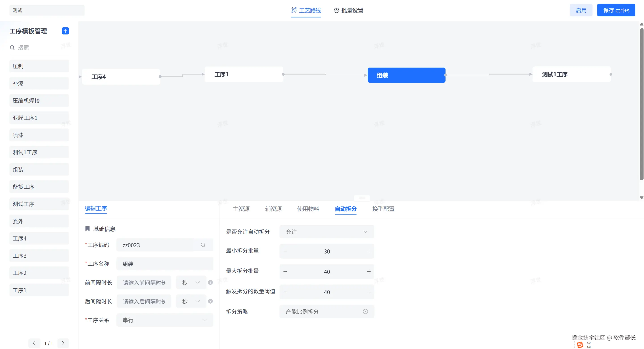Viewport: 644px width, 349px height.
Task: Click the 保存 ctrl+s button
Action: coord(616,10)
